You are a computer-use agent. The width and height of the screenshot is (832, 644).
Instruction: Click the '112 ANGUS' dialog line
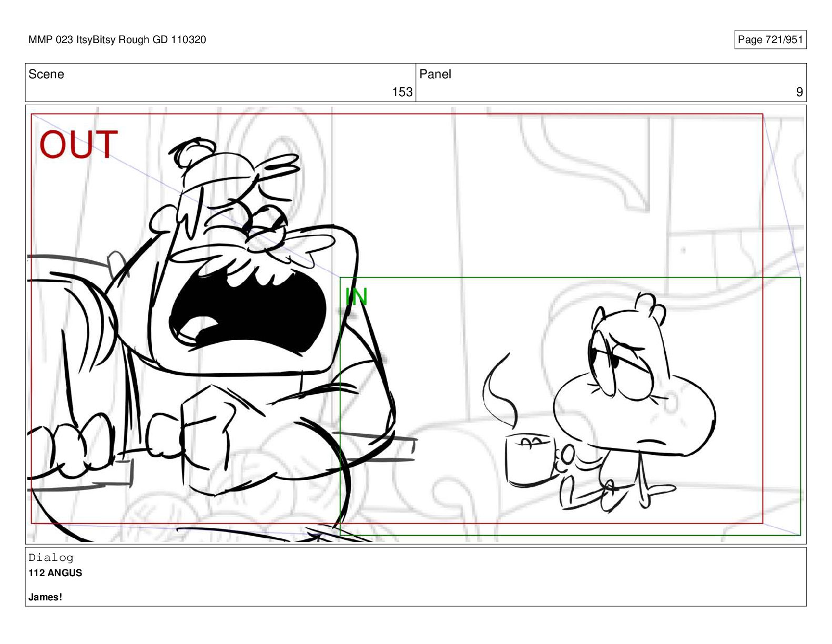click(x=55, y=573)
